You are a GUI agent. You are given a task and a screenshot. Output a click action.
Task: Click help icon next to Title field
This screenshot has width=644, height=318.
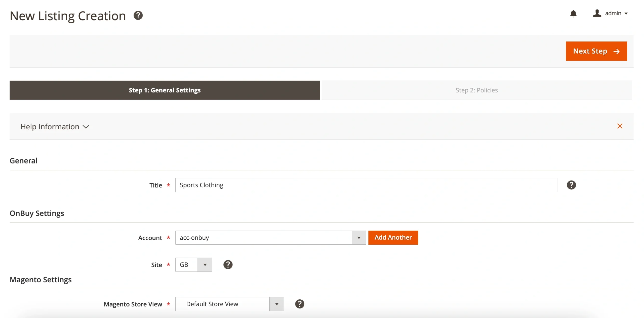[x=571, y=185]
